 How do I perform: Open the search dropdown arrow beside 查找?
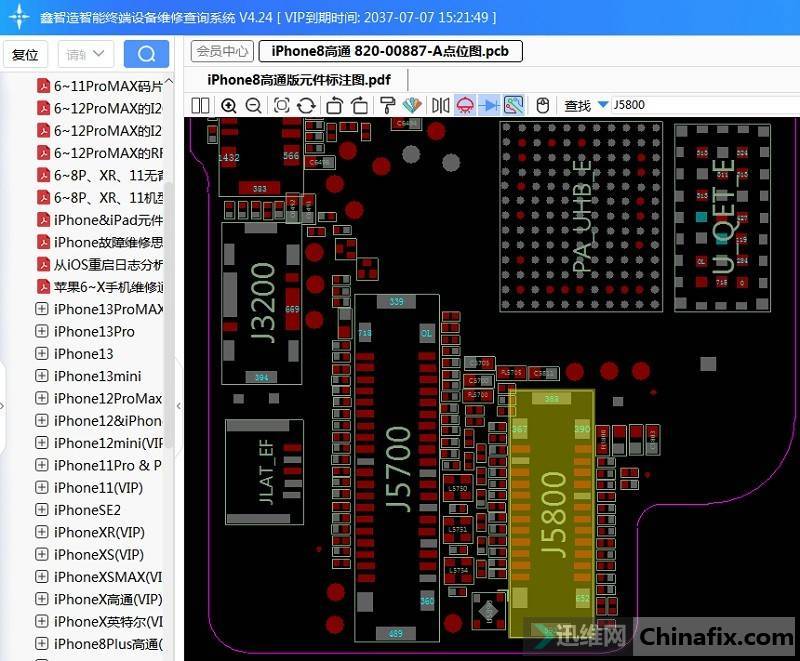(x=603, y=105)
